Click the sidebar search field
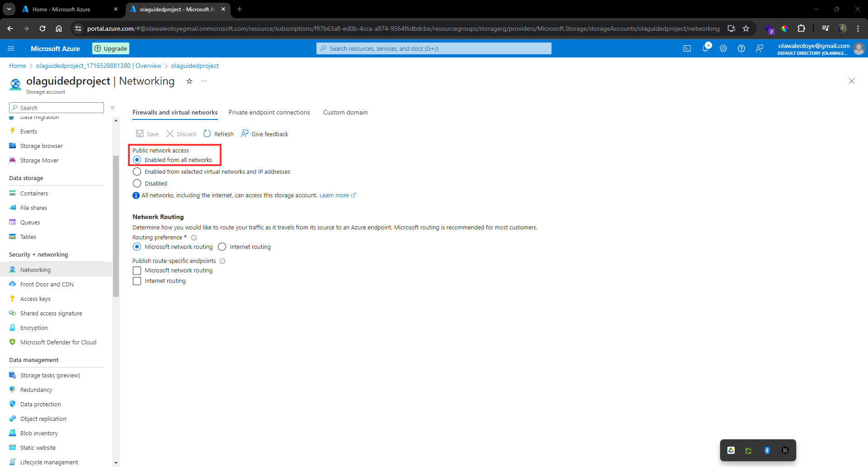 tap(56, 108)
